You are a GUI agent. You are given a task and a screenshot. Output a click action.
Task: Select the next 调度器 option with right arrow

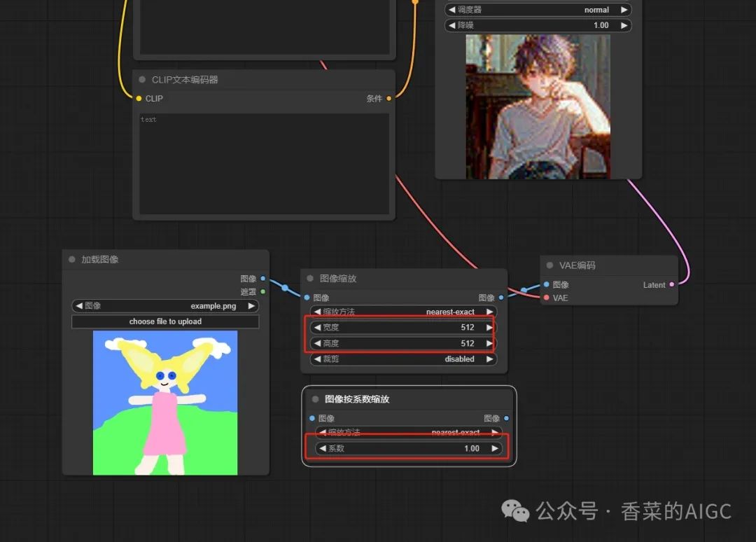pyautogui.click(x=624, y=10)
